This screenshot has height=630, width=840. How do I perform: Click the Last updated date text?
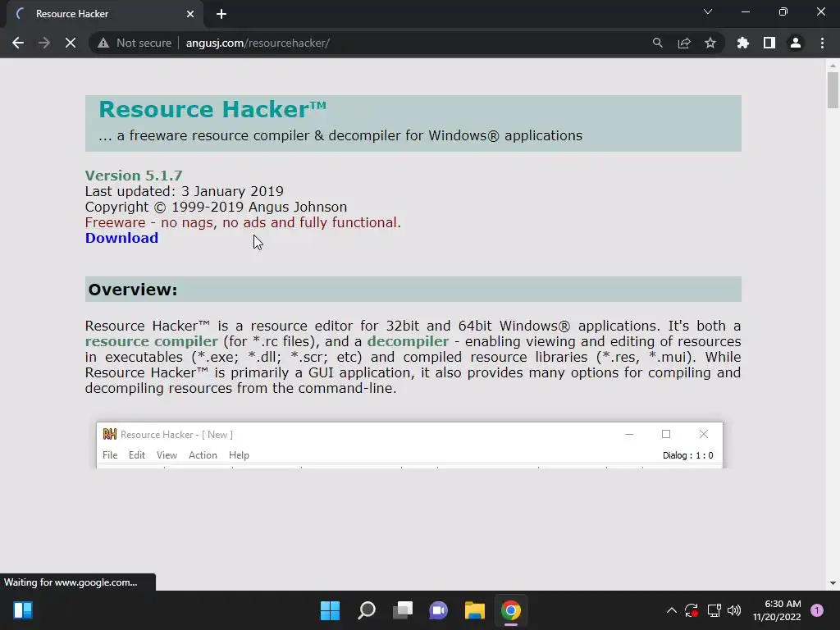point(185,191)
